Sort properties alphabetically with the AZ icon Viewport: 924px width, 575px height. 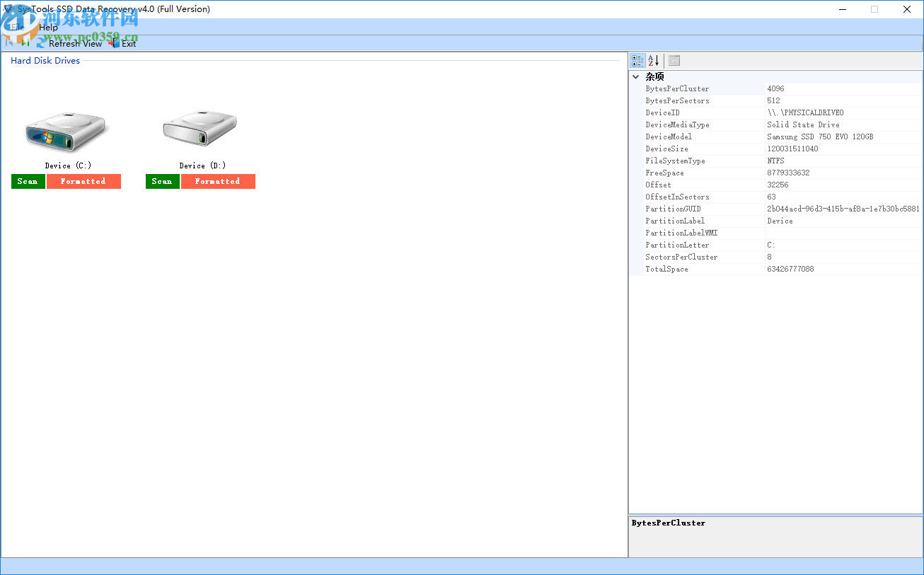[x=653, y=60]
